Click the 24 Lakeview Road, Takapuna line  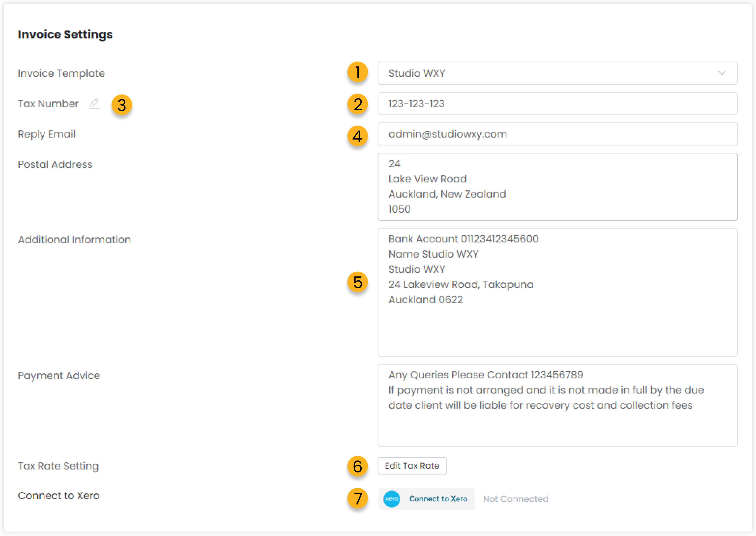pos(461,285)
